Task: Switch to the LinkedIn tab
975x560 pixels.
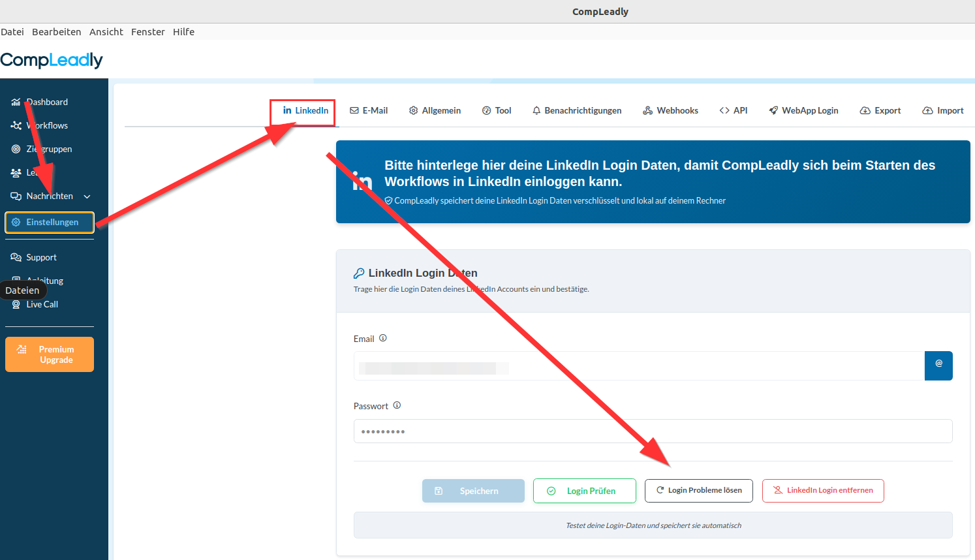Action: (305, 110)
